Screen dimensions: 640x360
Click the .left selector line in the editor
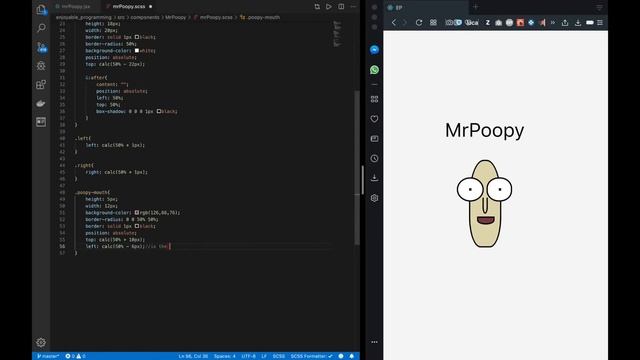(x=82, y=138)
